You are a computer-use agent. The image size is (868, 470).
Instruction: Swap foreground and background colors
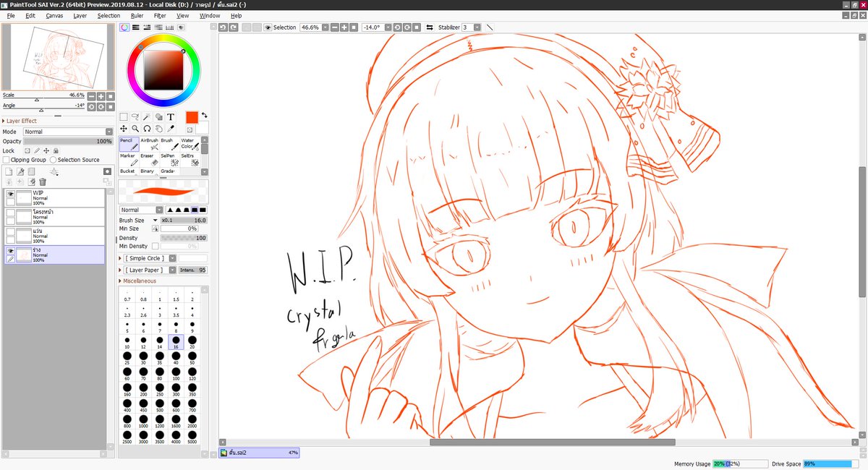(205, 114)
